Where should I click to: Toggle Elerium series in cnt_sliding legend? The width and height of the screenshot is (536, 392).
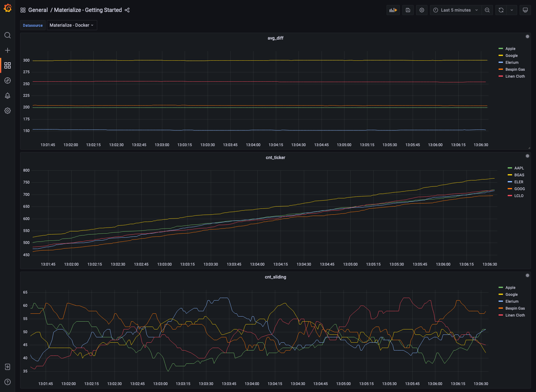512,301
